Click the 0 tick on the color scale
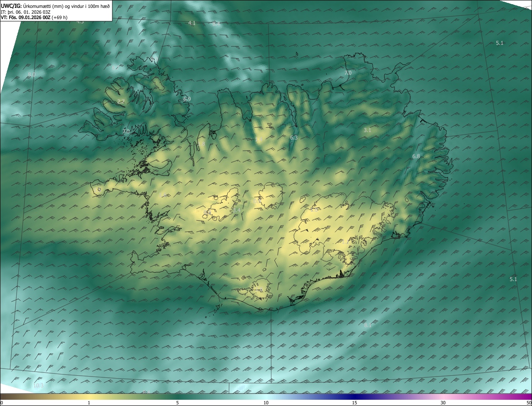The image size is (532, 406). point(2,403)
